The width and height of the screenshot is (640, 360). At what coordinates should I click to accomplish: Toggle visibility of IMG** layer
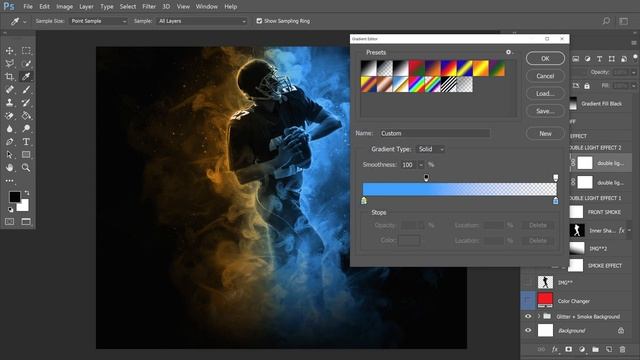point(528,282)
